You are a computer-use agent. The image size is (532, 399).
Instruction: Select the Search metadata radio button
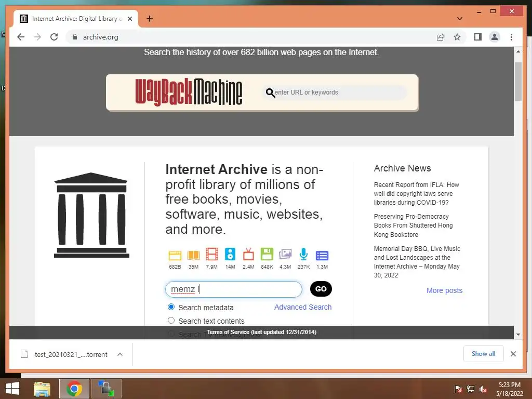171,307
